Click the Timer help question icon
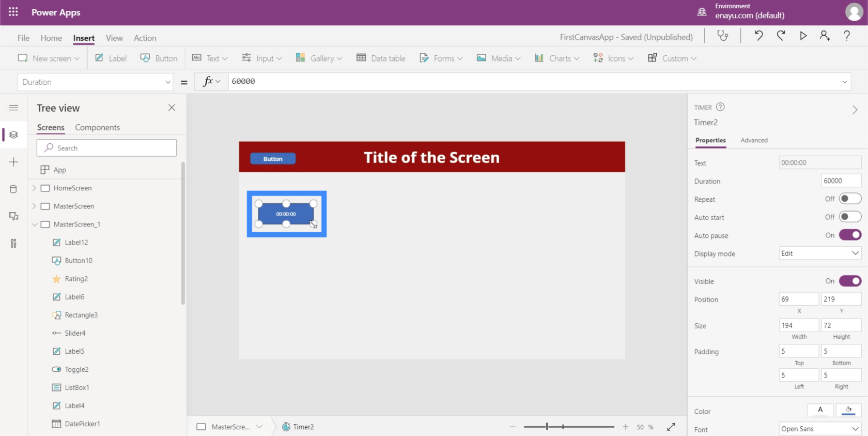The width and height of the screenshot is (868, 436). point(720,107)
